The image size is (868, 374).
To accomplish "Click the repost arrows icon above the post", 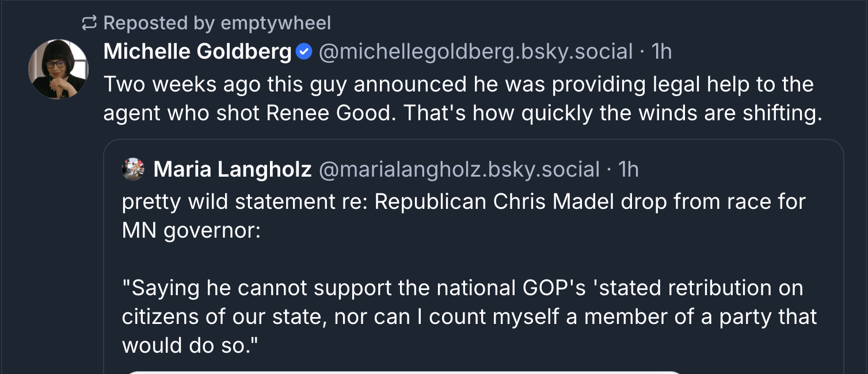I will point(89,24).
